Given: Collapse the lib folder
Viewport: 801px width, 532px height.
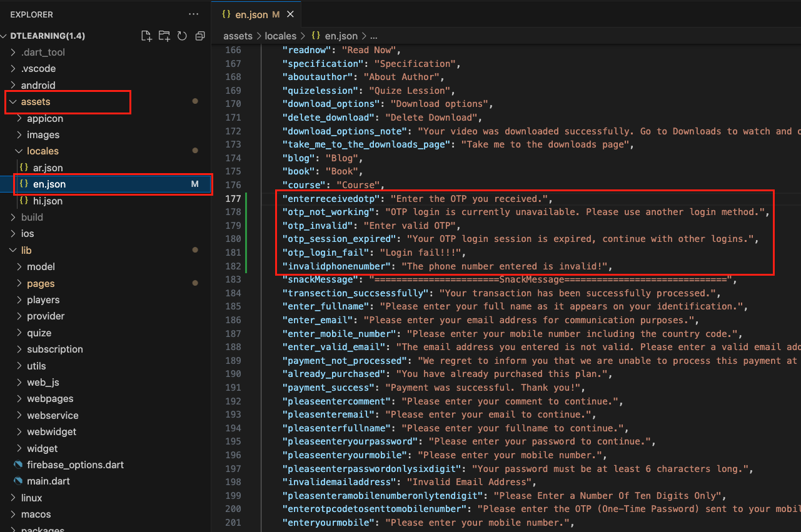Looking at the screenshot, I should [26, 250].
